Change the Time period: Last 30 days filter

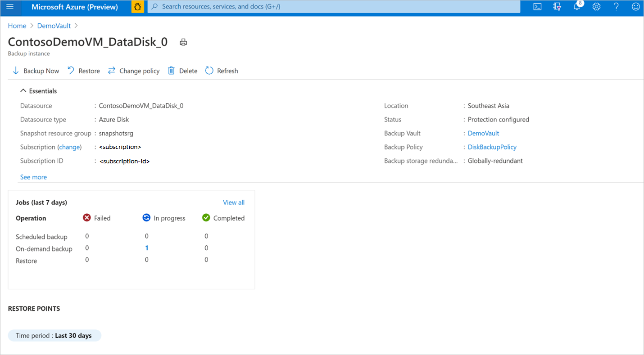54,336
